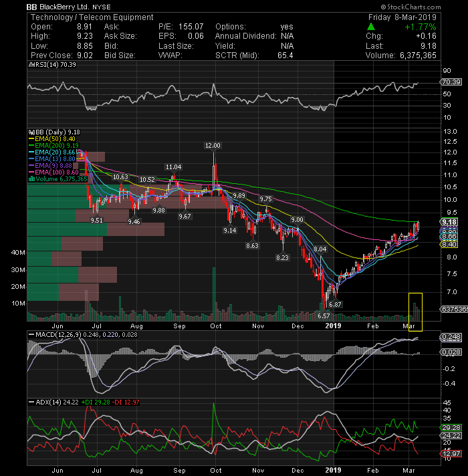Click the 9.00 price label

pos(297,220)
